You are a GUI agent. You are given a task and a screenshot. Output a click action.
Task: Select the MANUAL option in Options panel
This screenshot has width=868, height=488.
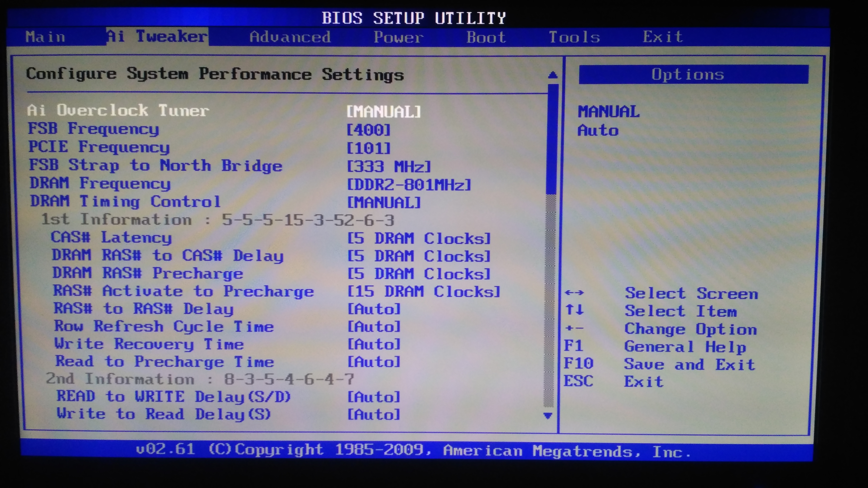click(609, 112)
